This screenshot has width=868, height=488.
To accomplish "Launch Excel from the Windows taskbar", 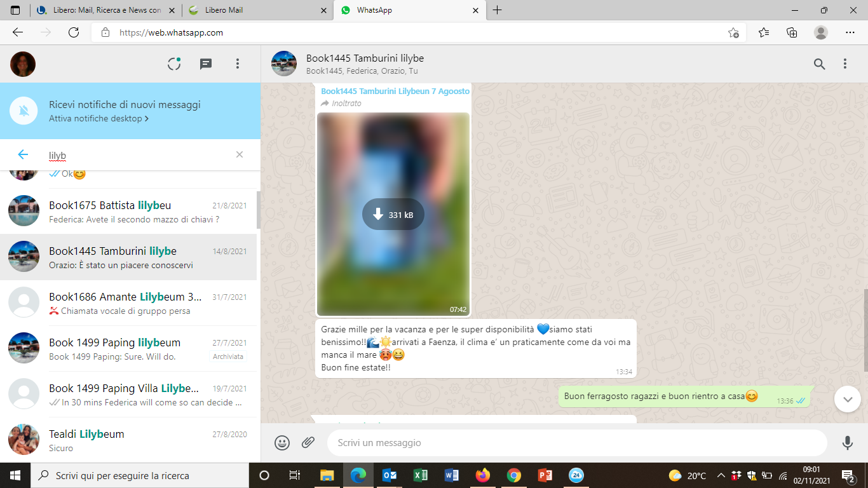I will [421, 475].
